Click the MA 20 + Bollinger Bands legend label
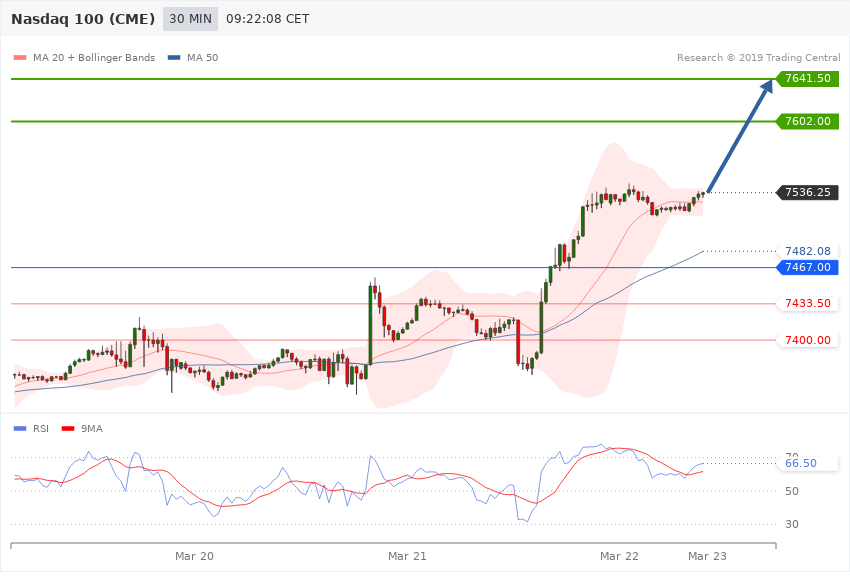Screen dimensions: 850x576 tap(94, 57)
